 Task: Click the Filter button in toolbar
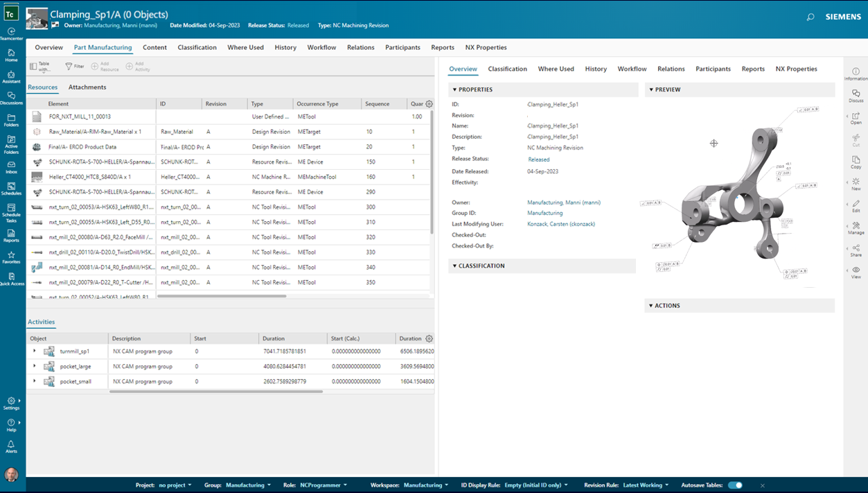pos(75,67)
